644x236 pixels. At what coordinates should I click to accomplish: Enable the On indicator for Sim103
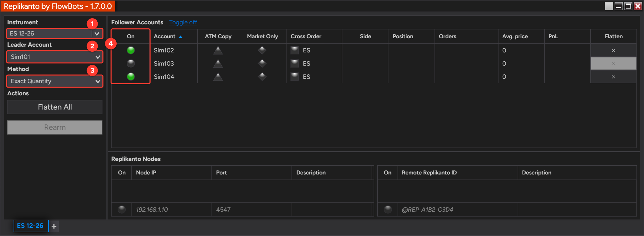pos(131,64)
